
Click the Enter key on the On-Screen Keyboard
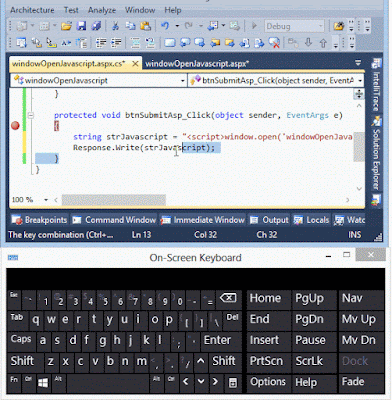217,340
